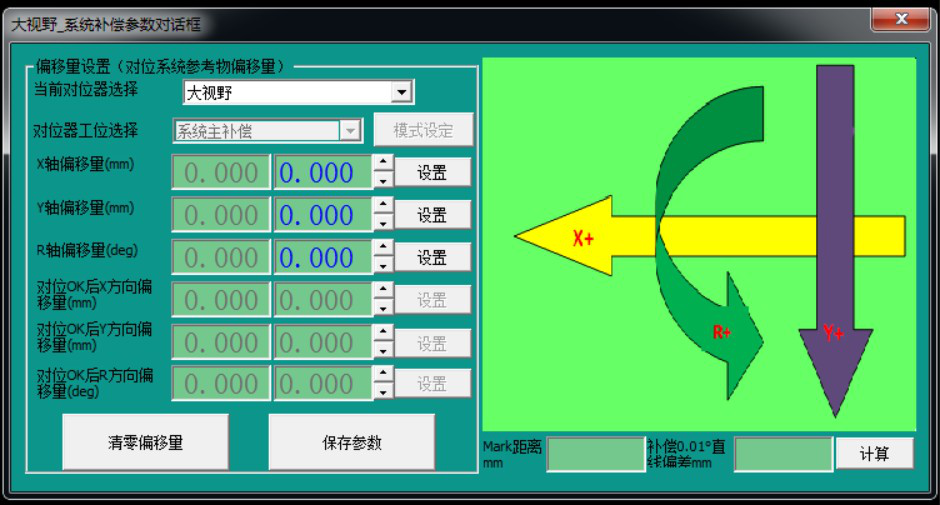
Task: Click the 保存参数 button
Action: (351, 442)
